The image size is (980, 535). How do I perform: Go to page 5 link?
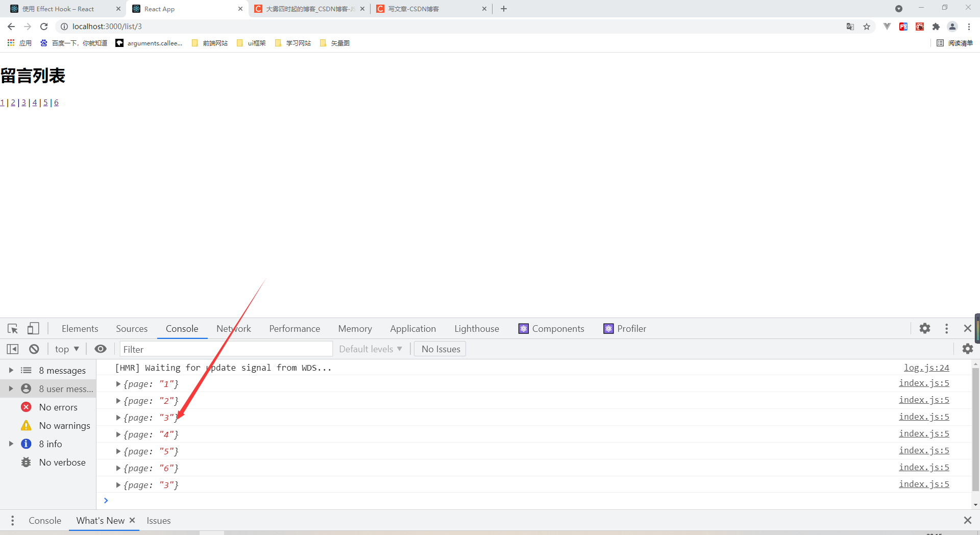point(45,103)
